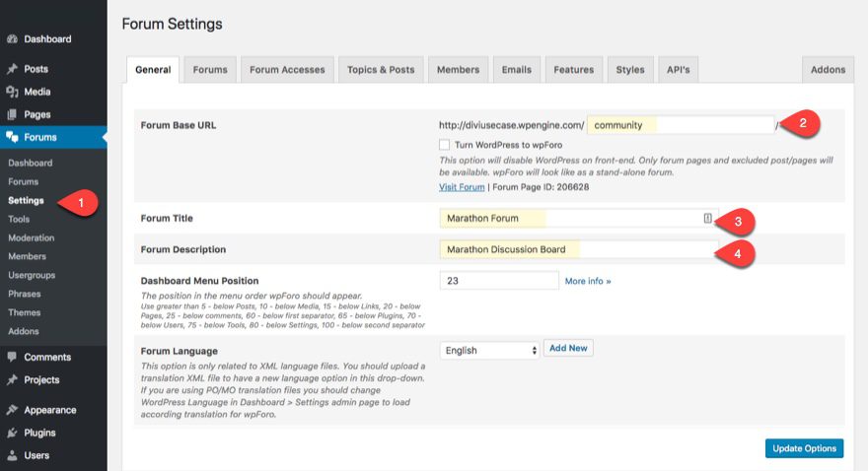Click the Posts pushpin icon
Screen dimensions: 868x471
coord(12,69)
